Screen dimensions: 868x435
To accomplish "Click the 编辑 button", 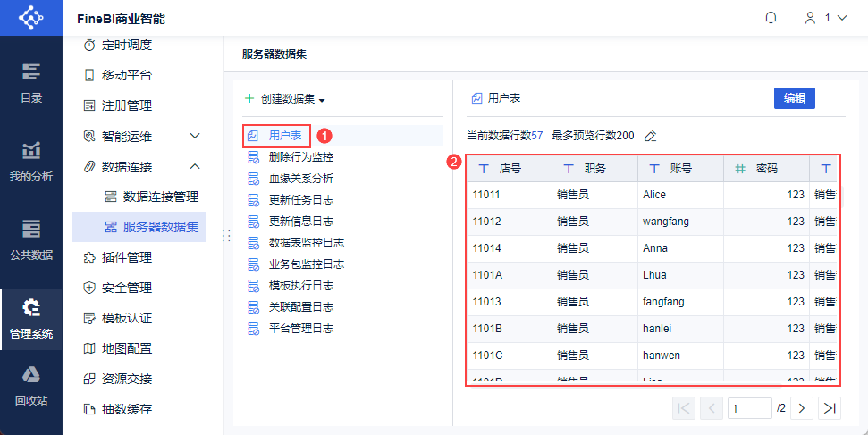I will 794,98.
